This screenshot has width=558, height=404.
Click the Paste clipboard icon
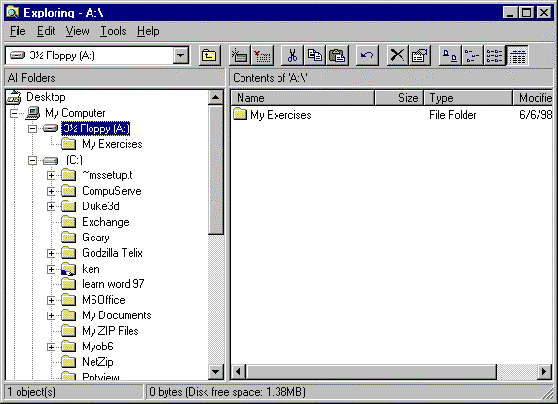click(x=337, y=56)
